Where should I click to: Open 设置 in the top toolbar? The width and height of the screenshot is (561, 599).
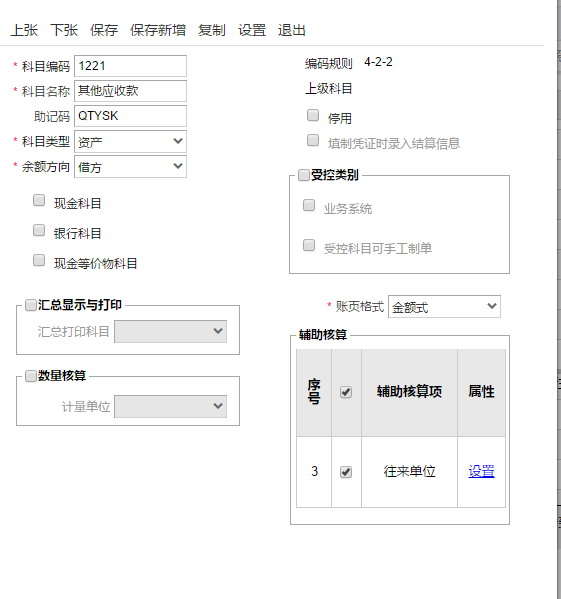point(252,30)
